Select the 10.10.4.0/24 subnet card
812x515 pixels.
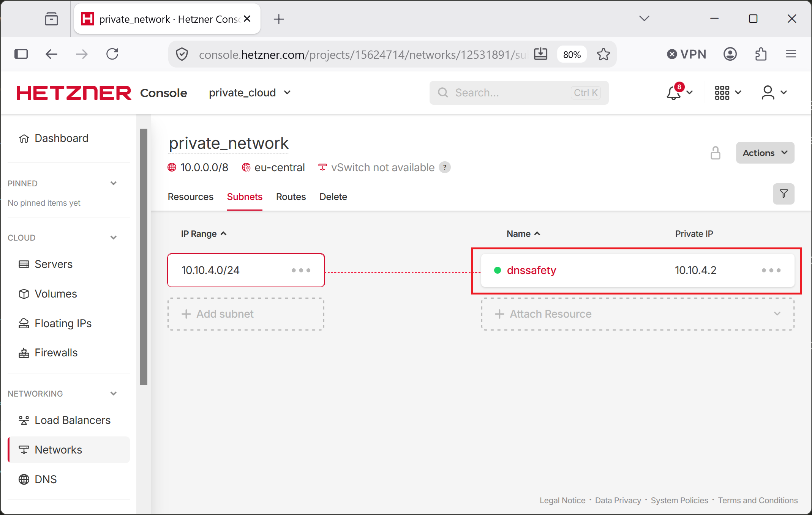coord(246,270)
